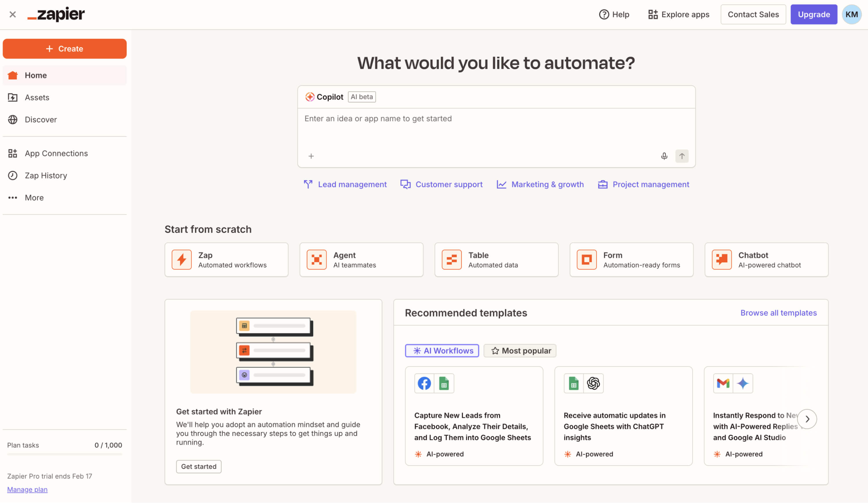The width and height of the screenshot is (868, 503).
Task: Close sidebar with the X icon
Action: tap(13, 14)
